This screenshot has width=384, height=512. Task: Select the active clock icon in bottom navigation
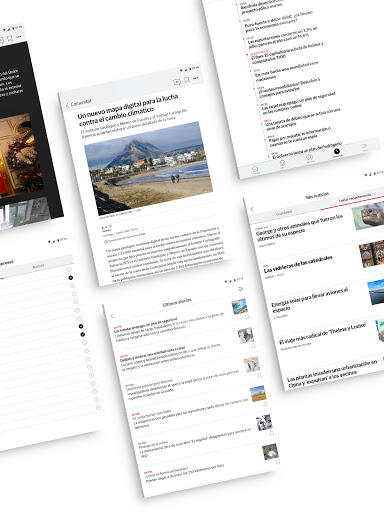(x=337, y=152)
